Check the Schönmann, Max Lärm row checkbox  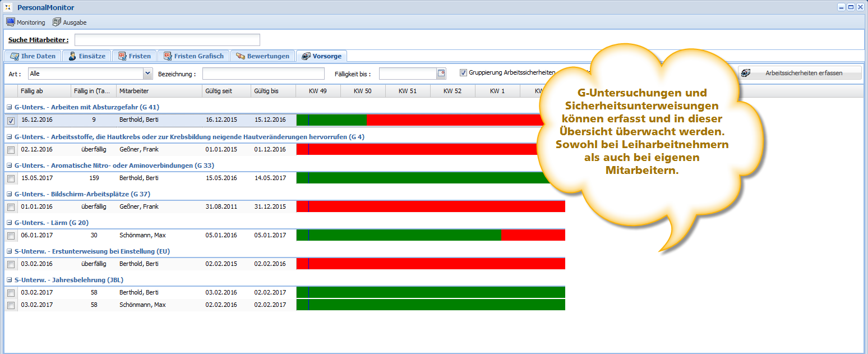pyautogui.click(x=11, y=236)
